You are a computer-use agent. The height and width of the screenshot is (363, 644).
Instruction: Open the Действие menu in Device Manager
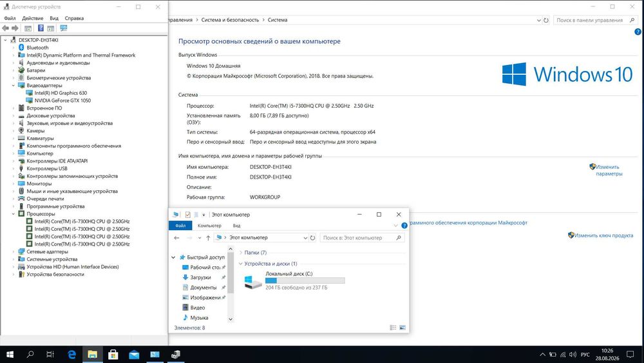click(32, 18)
